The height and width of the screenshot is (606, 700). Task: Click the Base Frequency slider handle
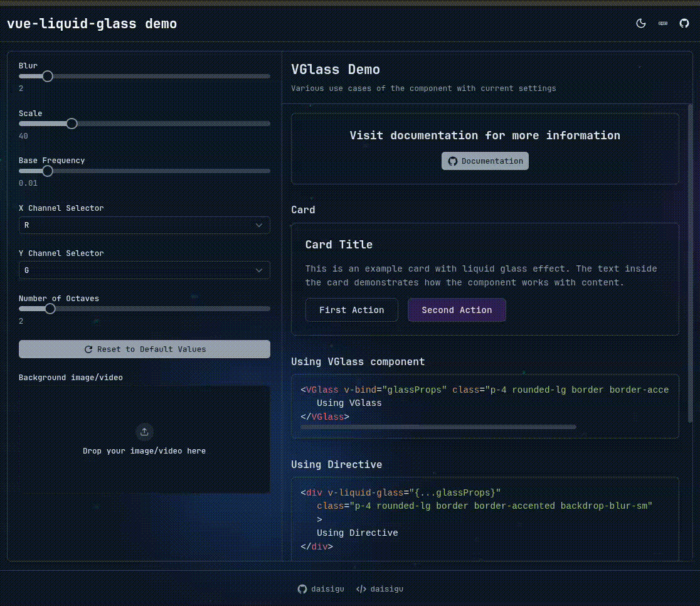point(47,171)
